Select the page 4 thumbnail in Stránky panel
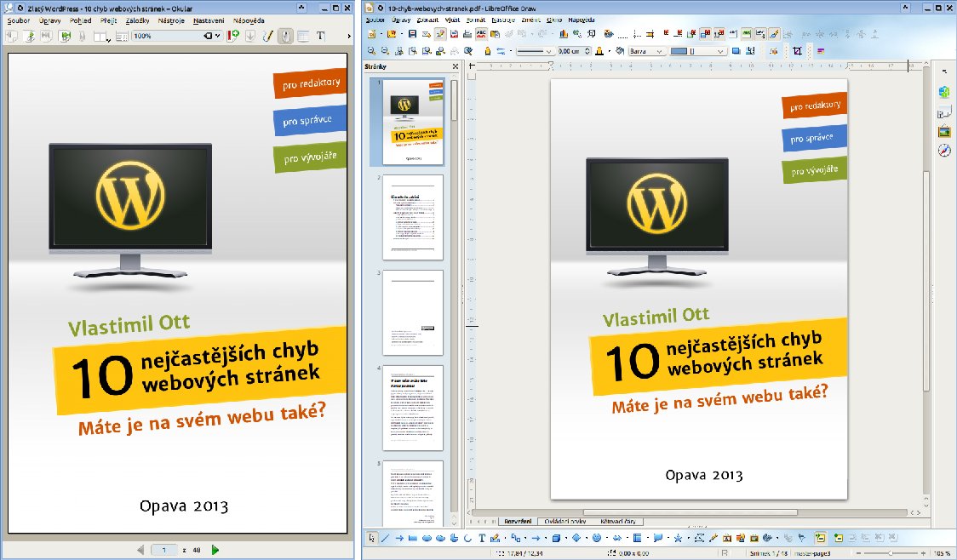Screen dimensions: 957x560 coord(413,409)
